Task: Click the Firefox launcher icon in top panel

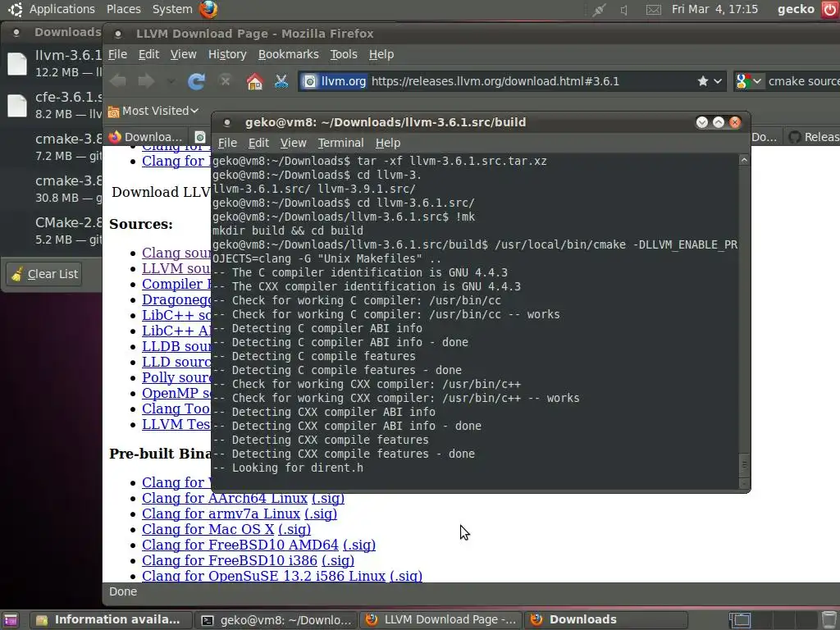Action: click(208, 9)
